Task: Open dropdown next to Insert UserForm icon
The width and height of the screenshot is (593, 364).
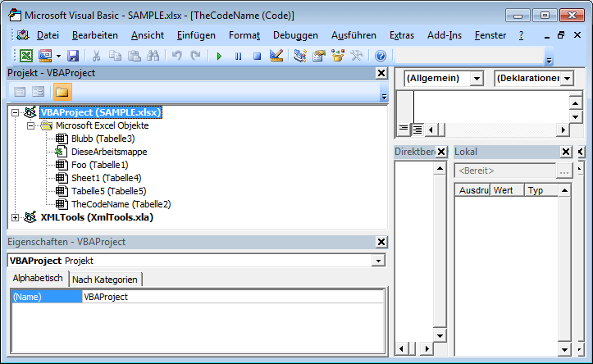Action: click(58, 57)
